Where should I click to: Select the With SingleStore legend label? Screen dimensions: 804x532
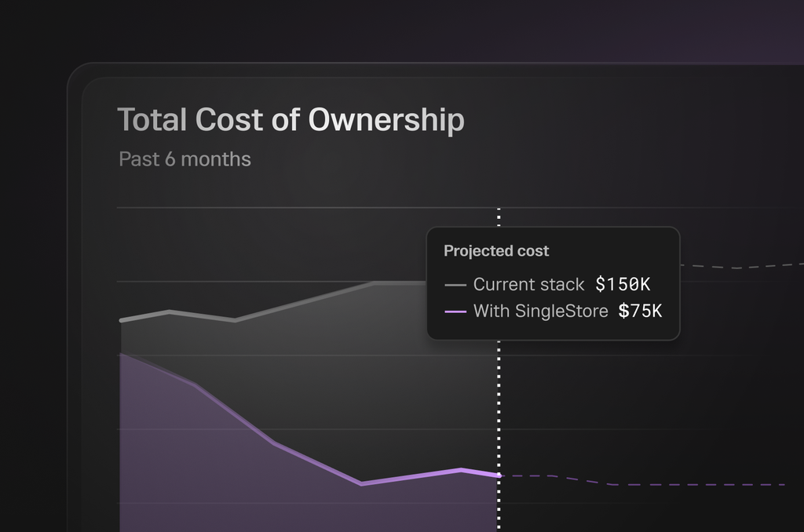(x=540, y=312)
